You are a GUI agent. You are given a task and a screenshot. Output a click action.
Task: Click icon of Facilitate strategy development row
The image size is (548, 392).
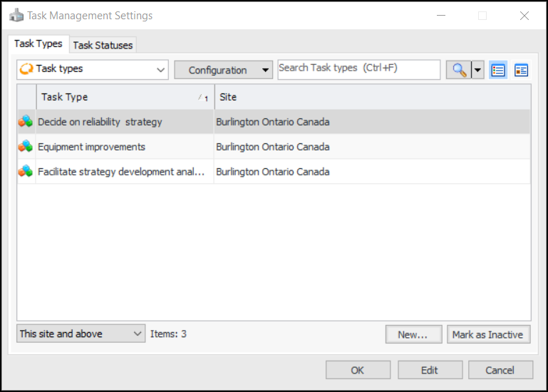pyautogui.click(x=26, y=171)
